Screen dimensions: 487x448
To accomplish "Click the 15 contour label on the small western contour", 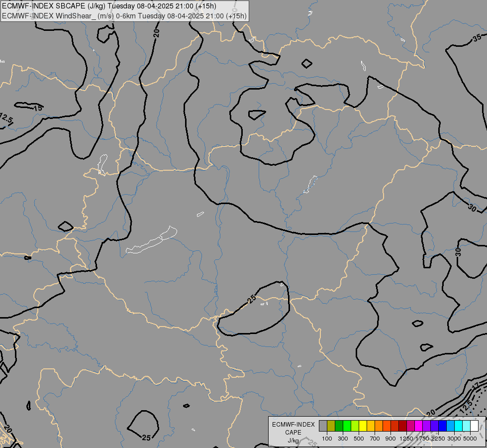I will (x=38, y=108).
